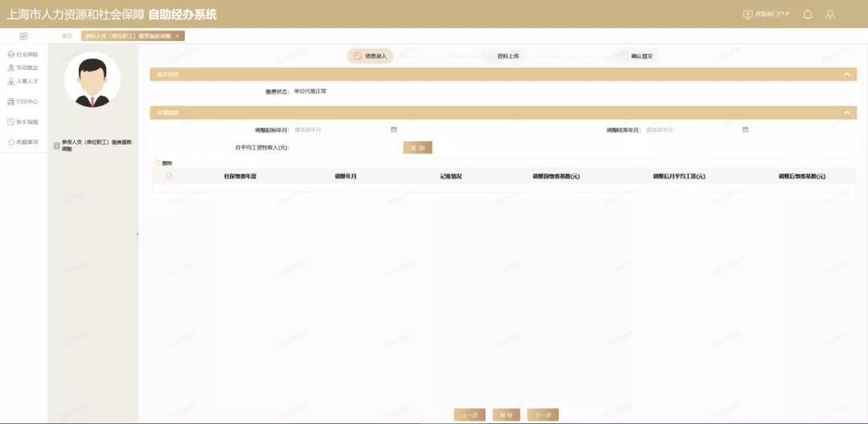
Task: Open calendar icon for 调整起始年月
Action: tap(394, 130)
